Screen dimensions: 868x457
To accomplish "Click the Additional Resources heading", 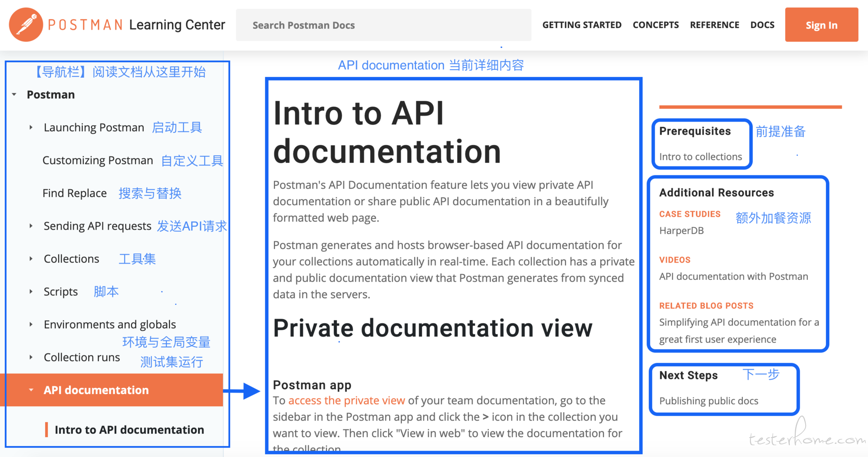I will (717, 193).
